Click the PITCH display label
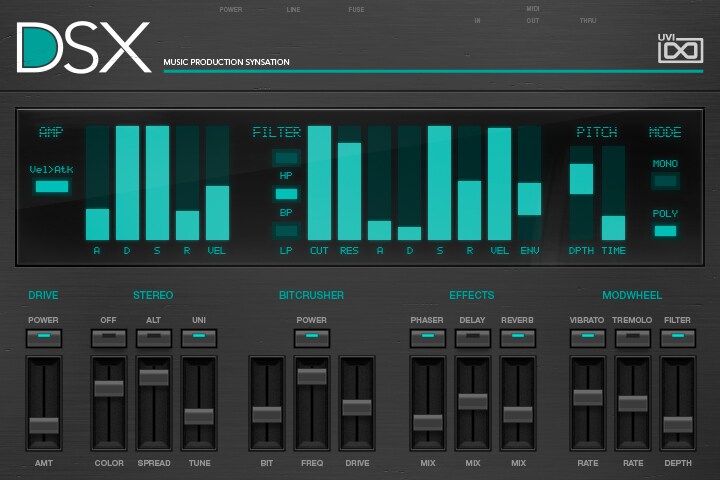Screen dimensions: 720x480 pos(597,132)
